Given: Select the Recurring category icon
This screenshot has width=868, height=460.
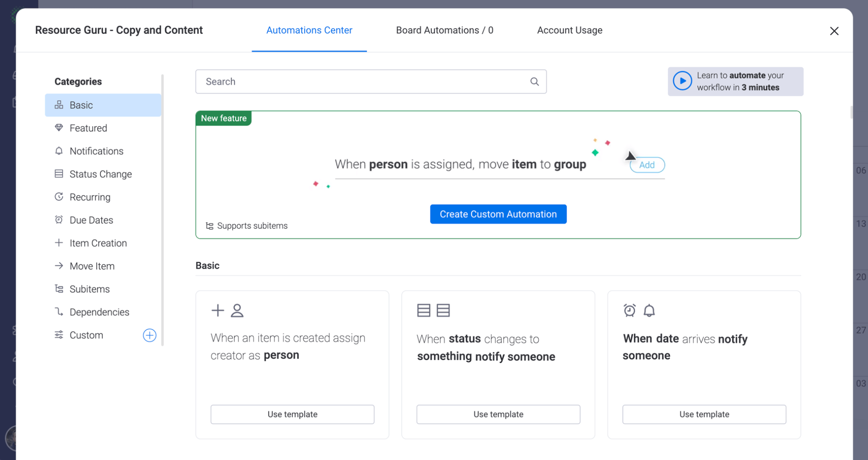Looking at the screenshot, I should coord(59,197).
